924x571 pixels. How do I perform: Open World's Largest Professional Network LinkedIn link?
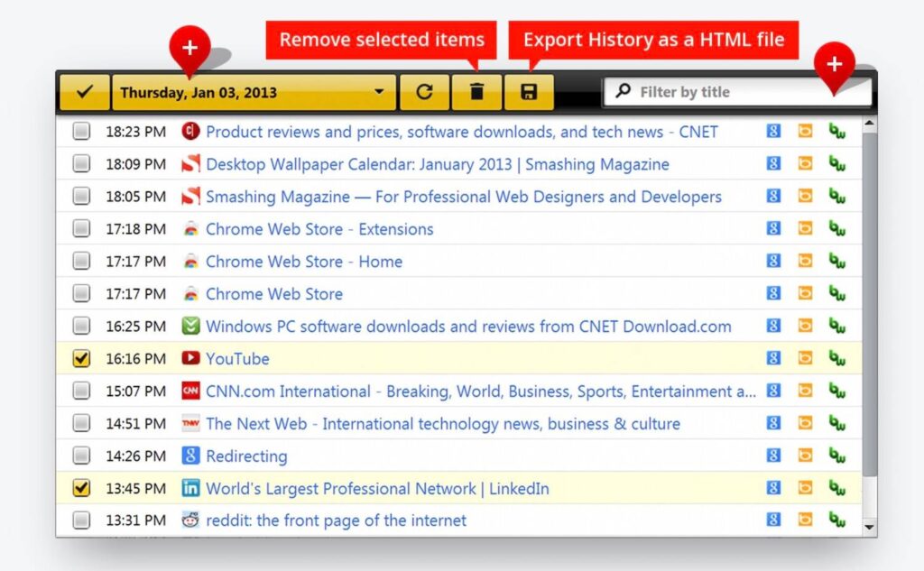pos(377,489)
